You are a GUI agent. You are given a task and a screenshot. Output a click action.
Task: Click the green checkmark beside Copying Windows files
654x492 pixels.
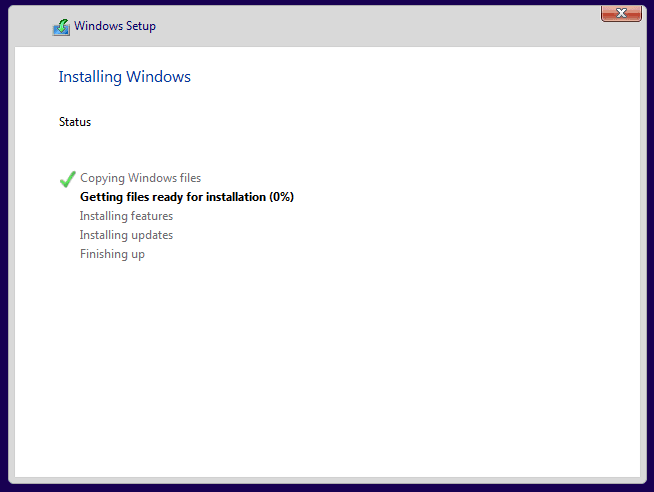68,179
